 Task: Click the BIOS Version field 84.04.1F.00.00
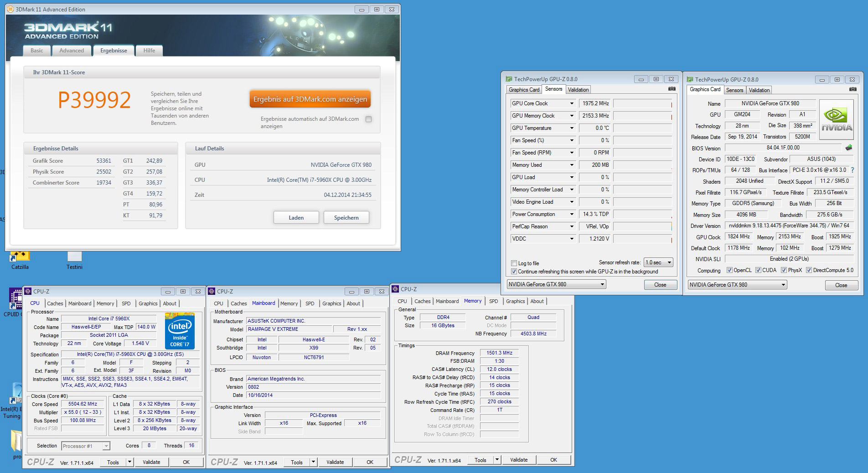(783, 148)
